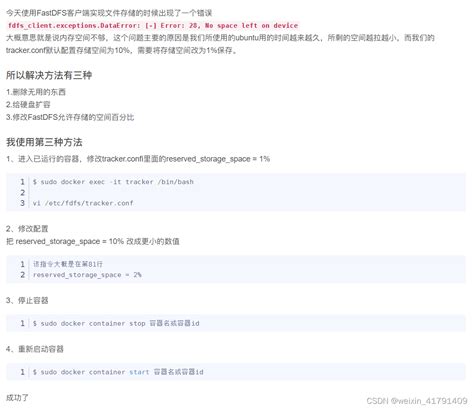Click the first paragraph mentioning FastDFS客户端
The height and width of the screenshot is (409, 474).
(109, 13)
